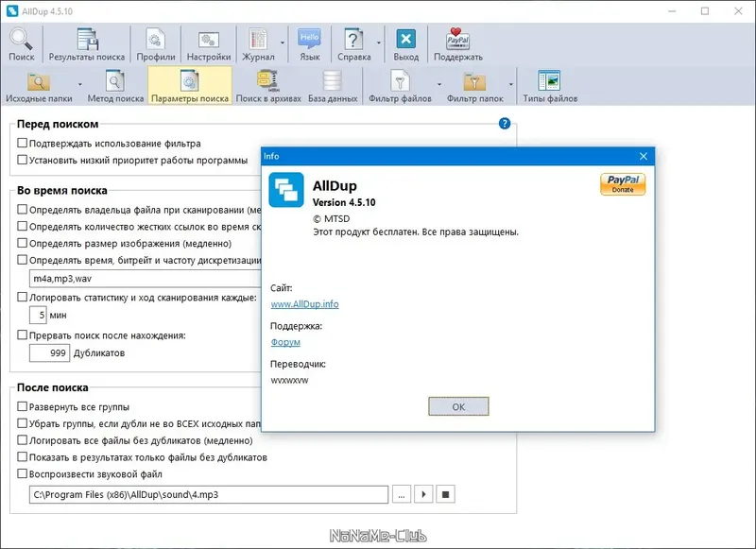The width and height of the screenshot is (756, 549).
Task: Start the search with Поиск magnifier icon
Action: [x=21, y=44]
